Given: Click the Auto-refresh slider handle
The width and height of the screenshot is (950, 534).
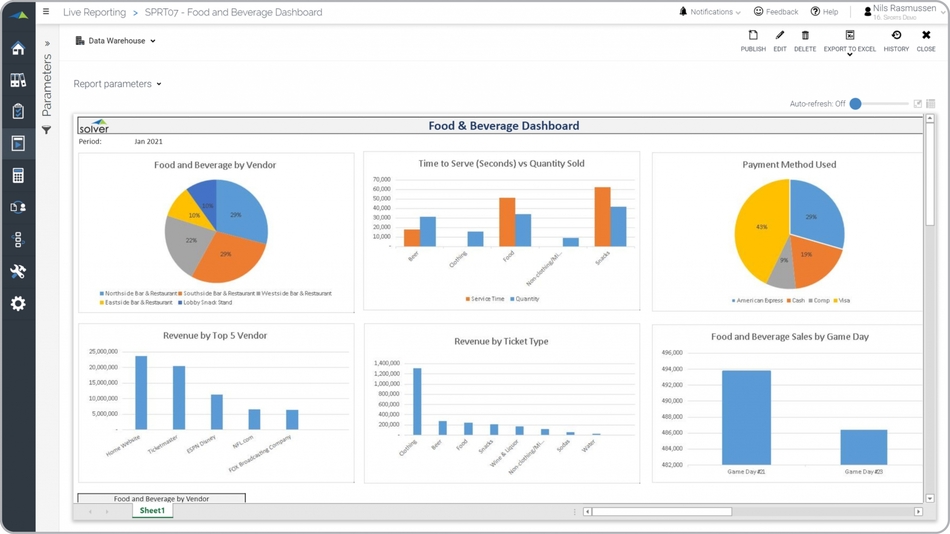Looking at the screenshot, I should coord(855,104).
